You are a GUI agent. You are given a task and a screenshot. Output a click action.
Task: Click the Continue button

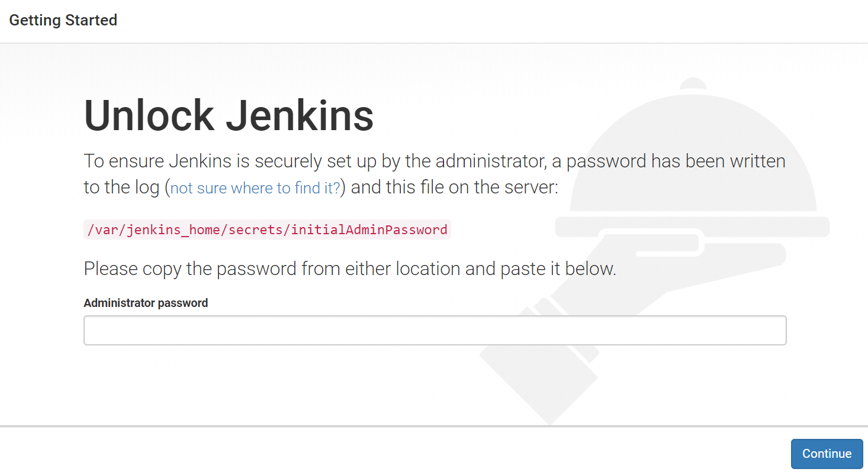[827, 454]
